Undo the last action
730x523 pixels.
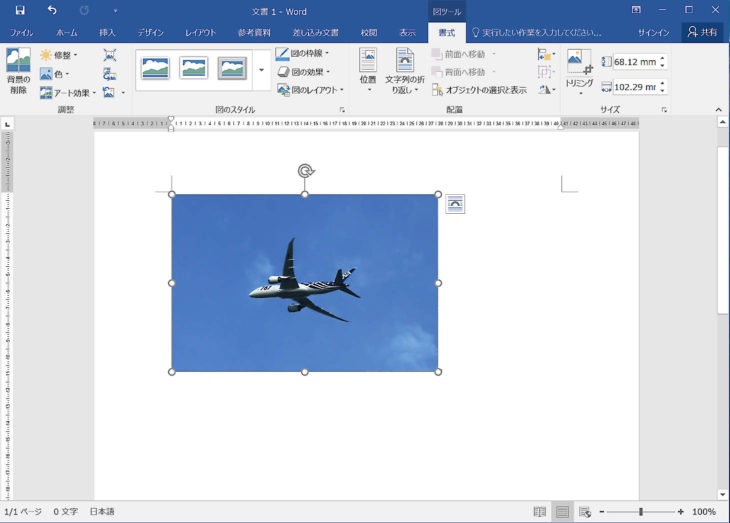pyautogui.click(x=52, y=10)
